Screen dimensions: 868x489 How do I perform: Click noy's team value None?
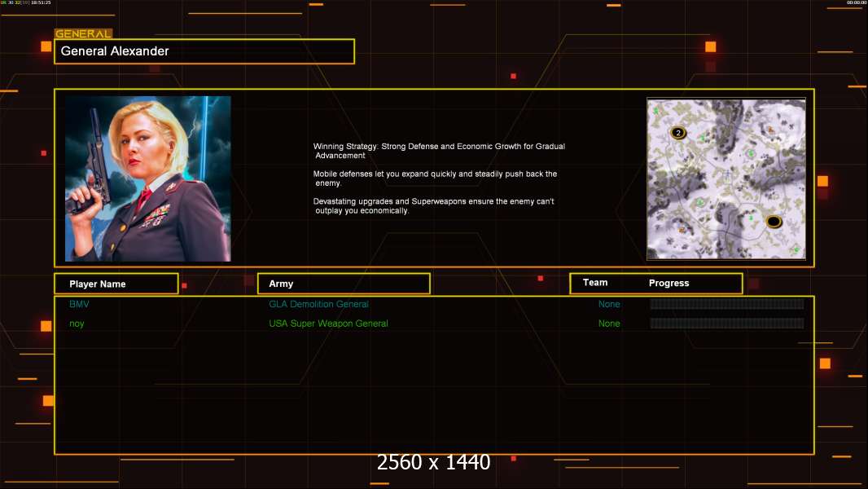pyautogui.click(x=609, y=324)
